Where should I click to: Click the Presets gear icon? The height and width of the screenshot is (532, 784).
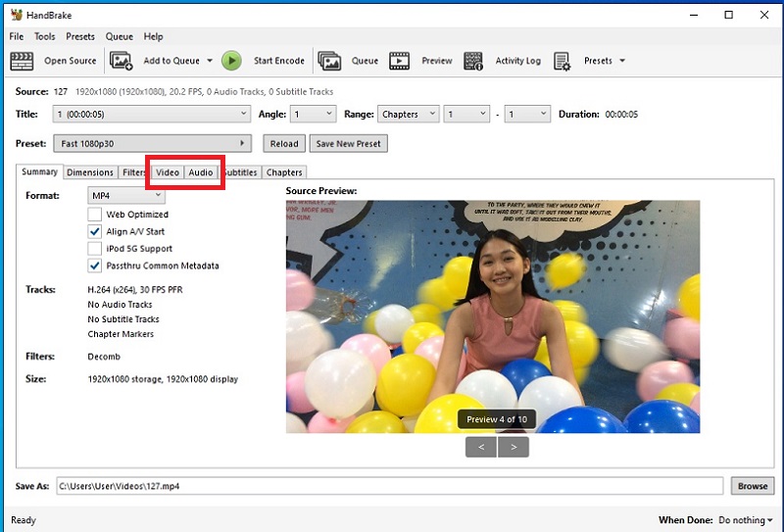point(563,61)
